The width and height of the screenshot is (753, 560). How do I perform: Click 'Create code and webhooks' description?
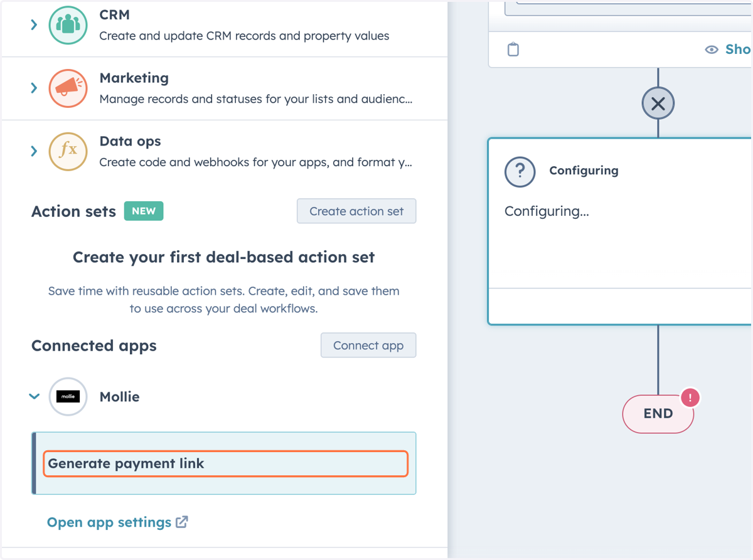point(256,162)
